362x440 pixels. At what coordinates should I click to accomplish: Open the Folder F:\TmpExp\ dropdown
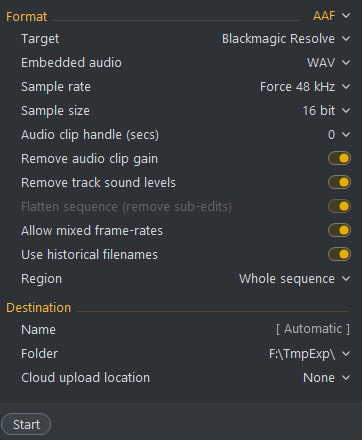(310, 354)
